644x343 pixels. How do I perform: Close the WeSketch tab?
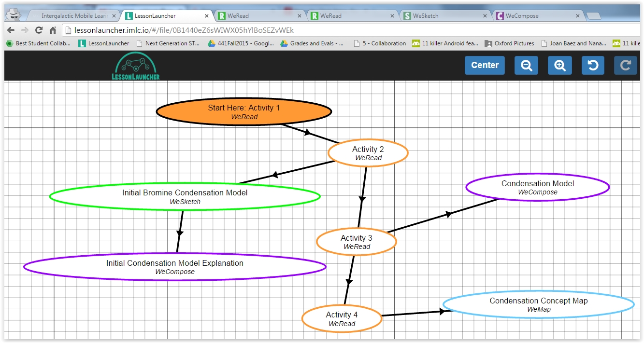(485, 16)
